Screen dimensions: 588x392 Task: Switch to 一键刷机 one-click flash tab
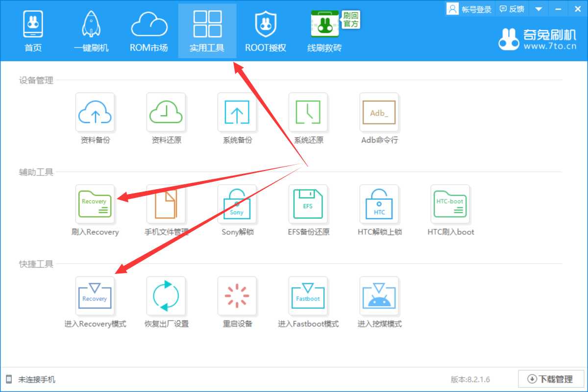pos(91,31)
